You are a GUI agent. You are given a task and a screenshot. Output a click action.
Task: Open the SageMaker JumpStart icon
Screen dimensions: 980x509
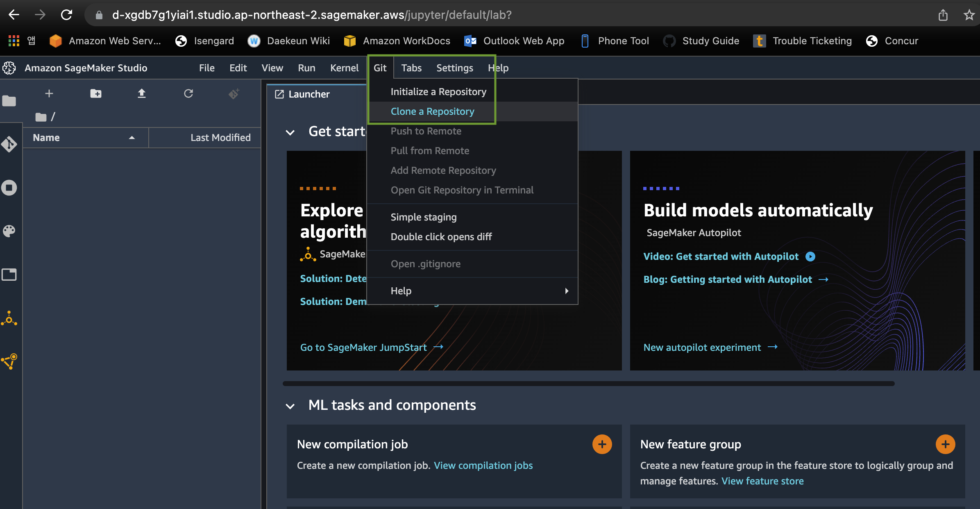point(10,318)
